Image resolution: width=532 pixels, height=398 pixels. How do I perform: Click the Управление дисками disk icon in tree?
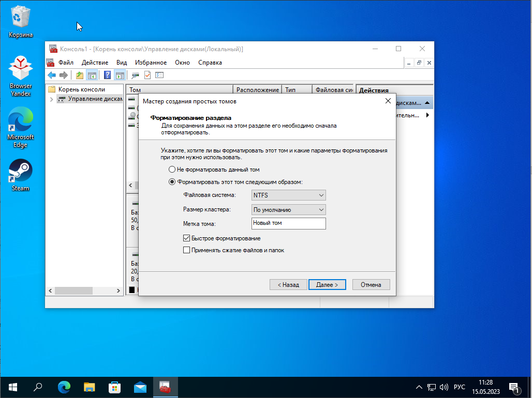[62, 99]
